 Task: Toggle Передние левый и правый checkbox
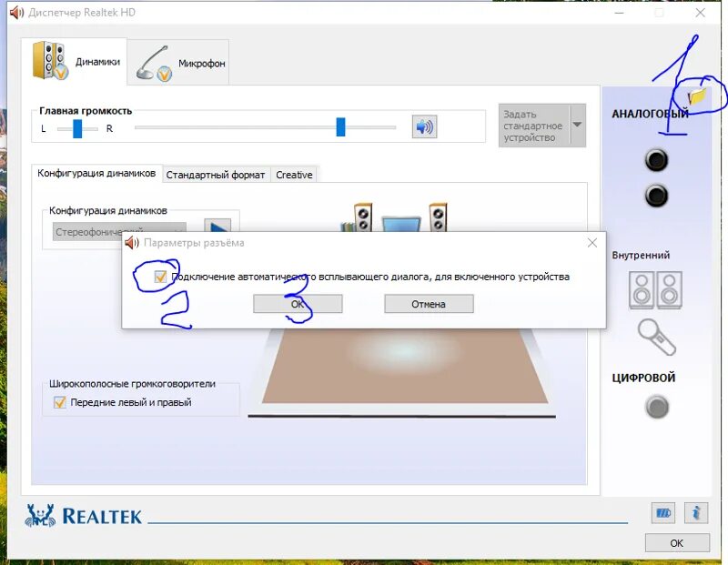[60, 402]
